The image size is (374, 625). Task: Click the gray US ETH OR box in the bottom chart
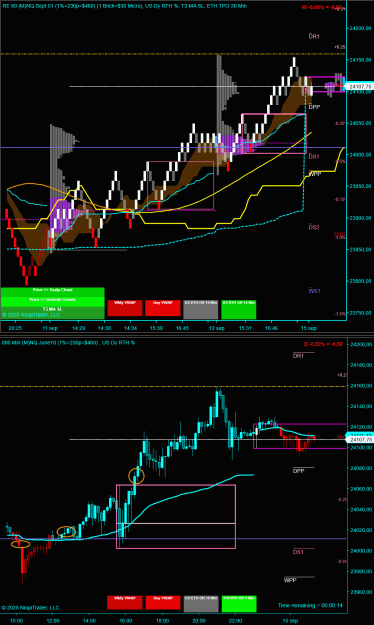pyautogui.click(x=201, y=603)
